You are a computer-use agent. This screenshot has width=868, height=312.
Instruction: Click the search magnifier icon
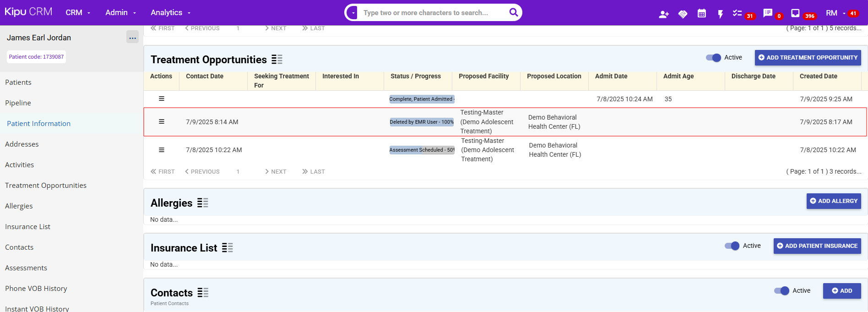coord(514,12)
